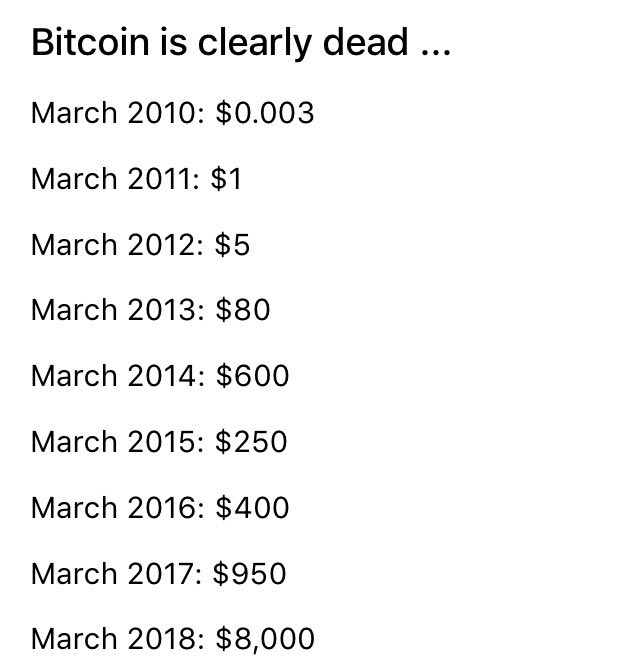Select the 'March 2018' date text
This screenshot has width=640, height=664.
(114, 640)
